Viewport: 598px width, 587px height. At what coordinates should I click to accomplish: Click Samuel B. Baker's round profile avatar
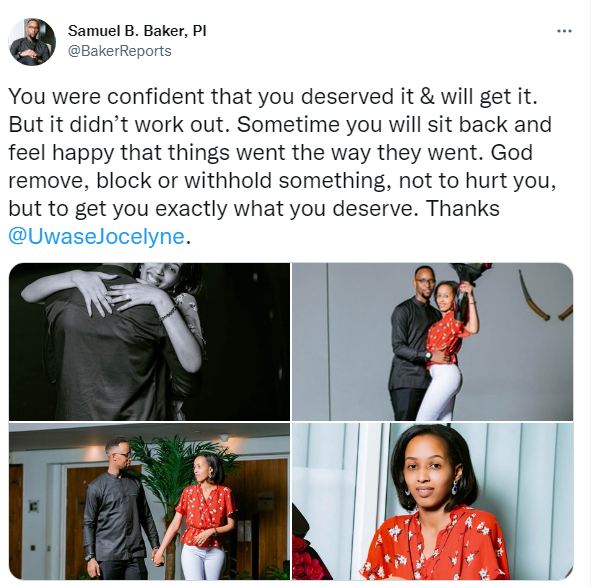32,42
